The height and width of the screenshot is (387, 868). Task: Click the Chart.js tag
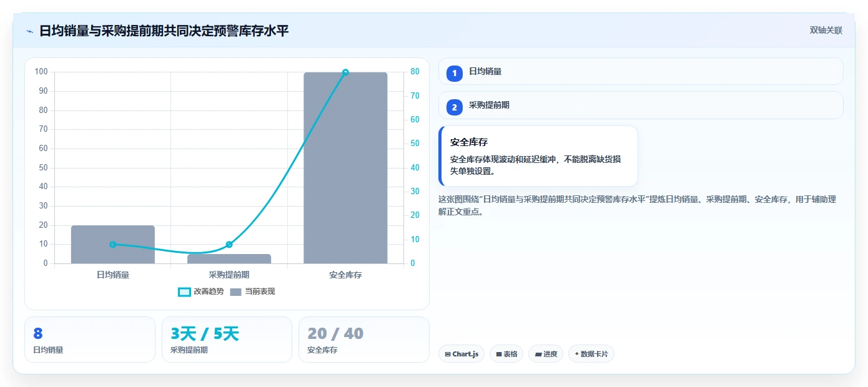(461, 354)
